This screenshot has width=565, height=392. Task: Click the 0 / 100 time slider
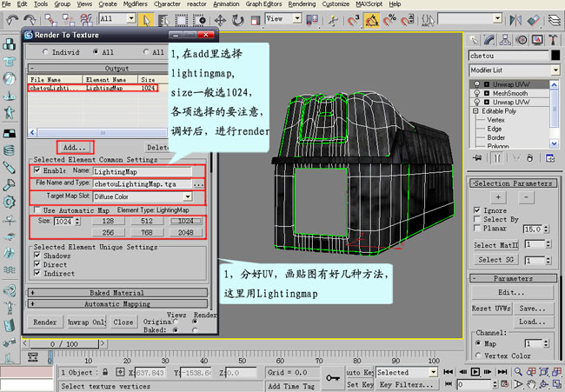[x=64, y=343]
